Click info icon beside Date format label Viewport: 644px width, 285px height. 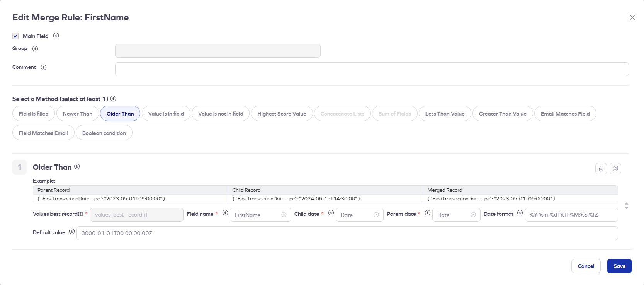(x=520, y=213)
